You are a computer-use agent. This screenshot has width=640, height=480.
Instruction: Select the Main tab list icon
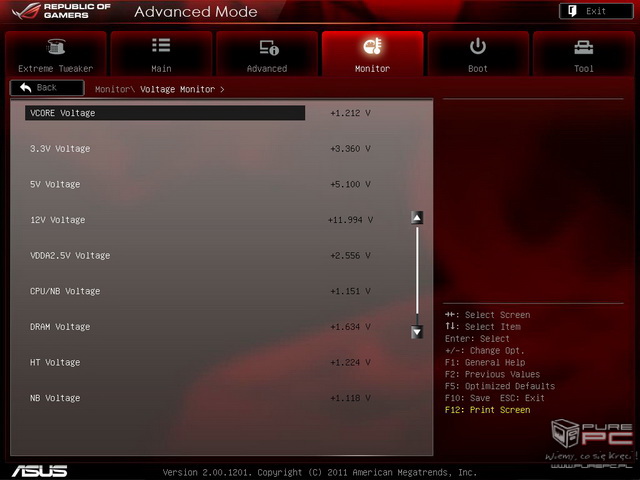point(161,46)
